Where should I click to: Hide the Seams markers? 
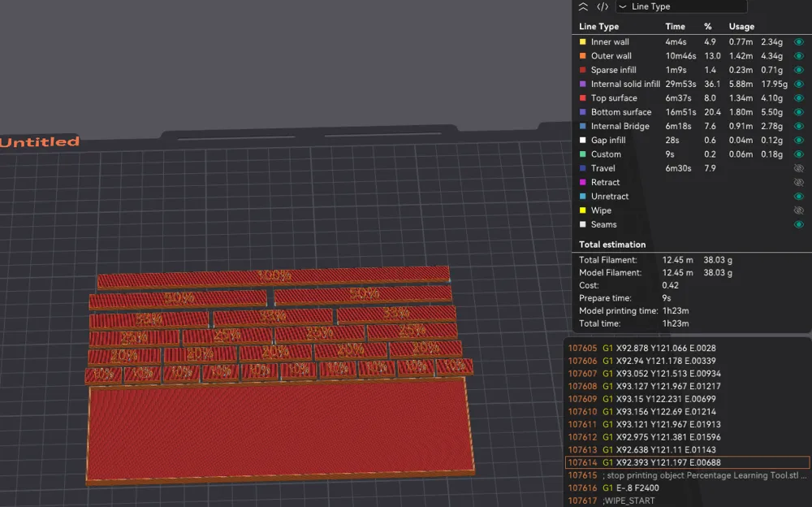point(799,224)
